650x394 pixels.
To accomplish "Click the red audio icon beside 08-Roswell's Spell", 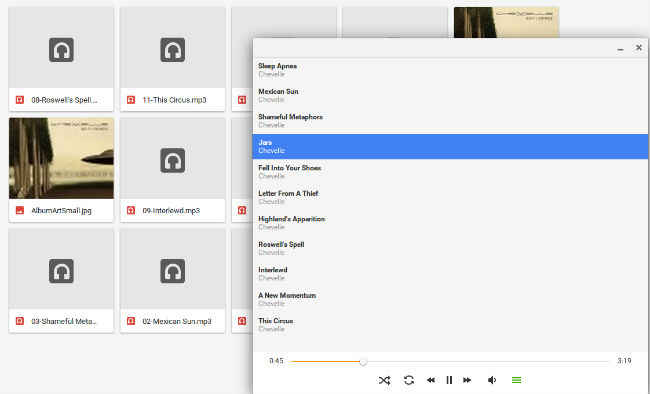I will tap(19, 100).
